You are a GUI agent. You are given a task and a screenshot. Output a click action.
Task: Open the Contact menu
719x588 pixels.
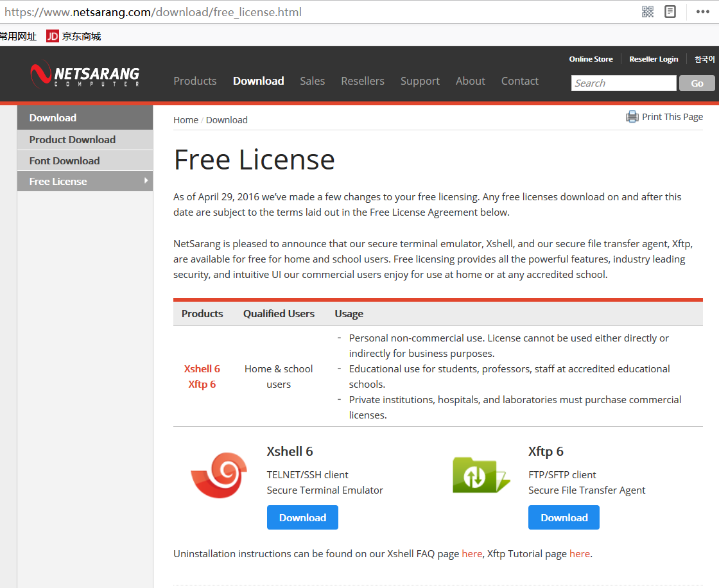520,81
